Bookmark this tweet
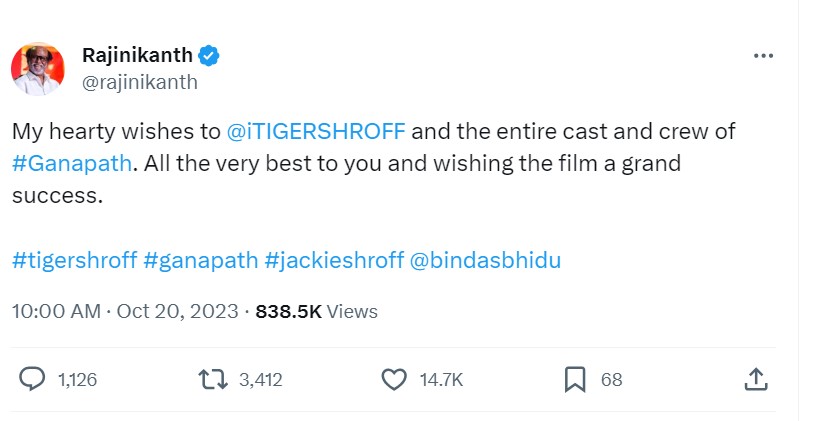The width and height of the screenshot is (817, 421). [x=574, y=379]
